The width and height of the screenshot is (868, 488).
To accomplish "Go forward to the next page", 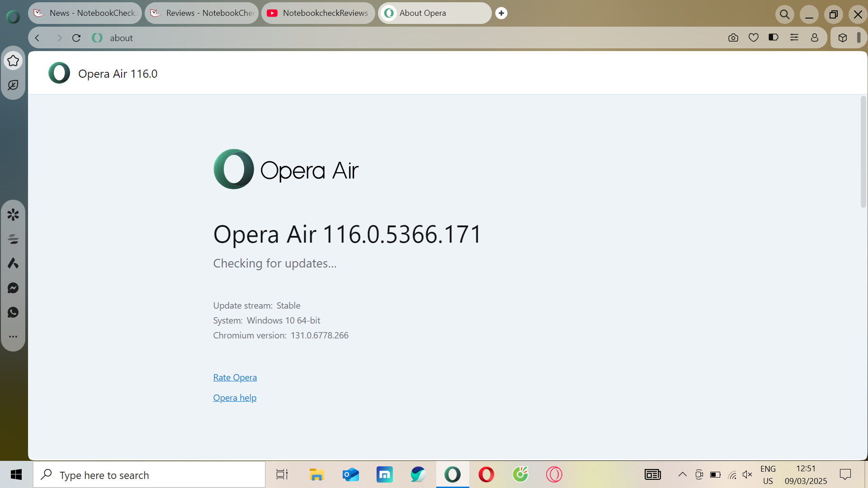I will 59,38.
